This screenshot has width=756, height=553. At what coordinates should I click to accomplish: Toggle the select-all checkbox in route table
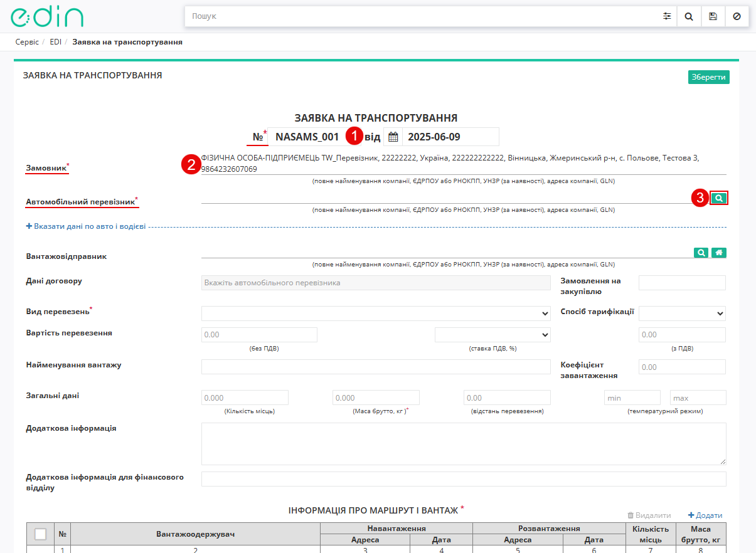point(40,534)
